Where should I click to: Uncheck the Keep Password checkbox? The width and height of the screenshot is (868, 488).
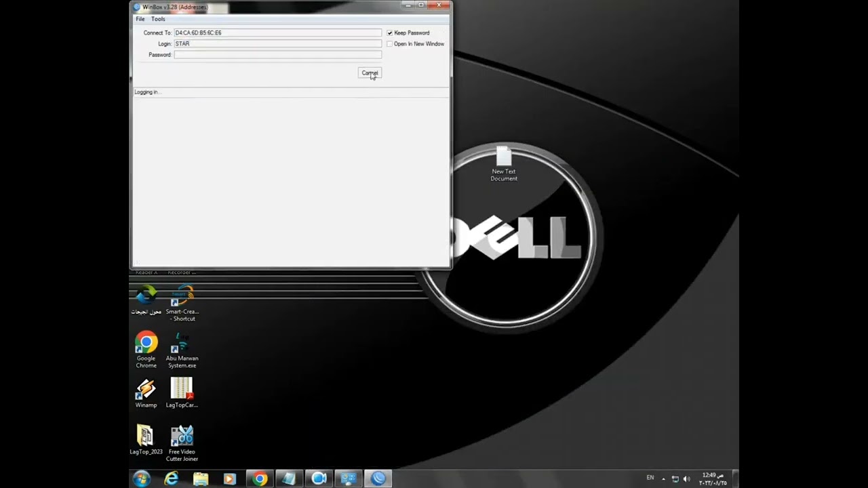(390, 33)
